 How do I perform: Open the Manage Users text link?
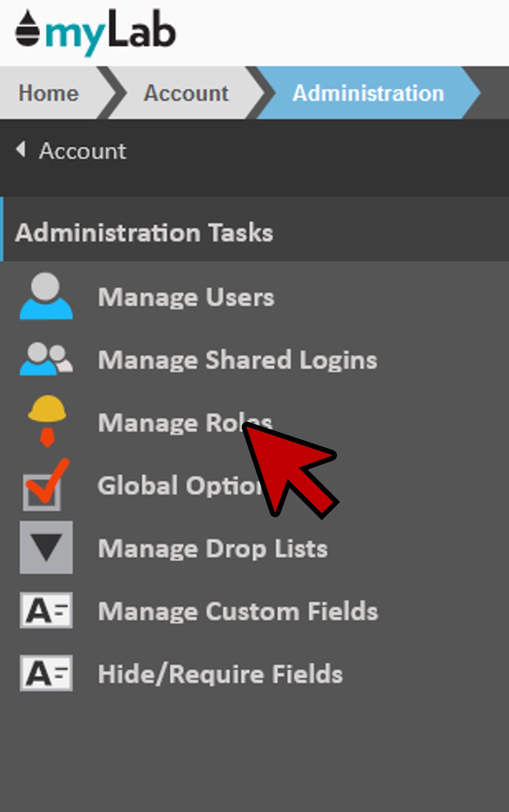coord(186,297)
